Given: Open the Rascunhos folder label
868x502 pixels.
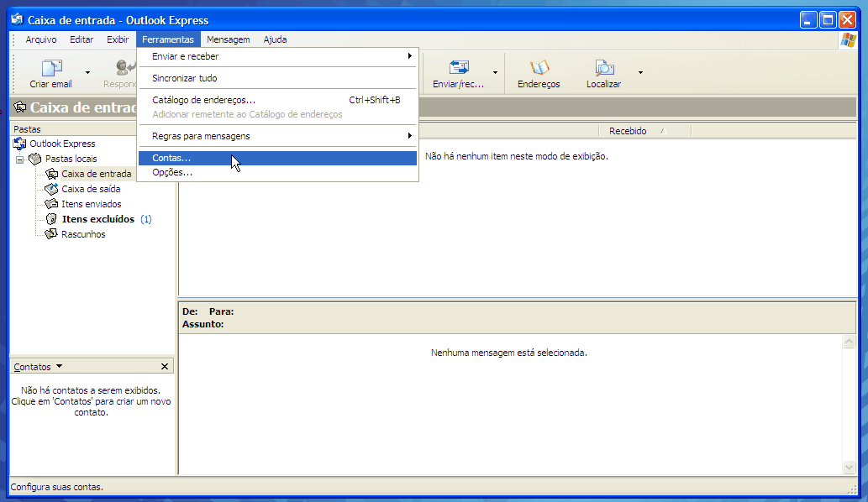Looking at the screenshot, I should pos(83,234).
